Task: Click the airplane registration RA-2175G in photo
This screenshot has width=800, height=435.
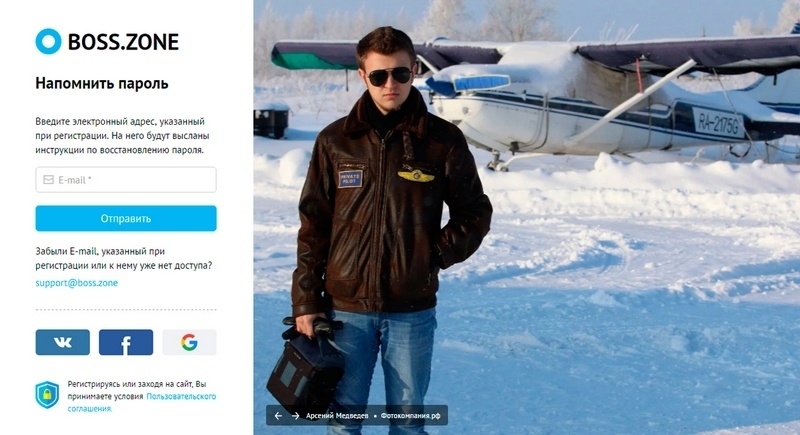Action: (x=718, y=124)
